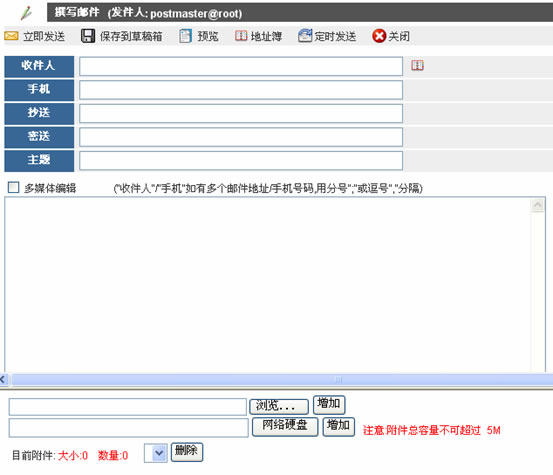Click the red 关闭 close icon
This screenshot has height=475, width=553.
(x=379, y=36)
